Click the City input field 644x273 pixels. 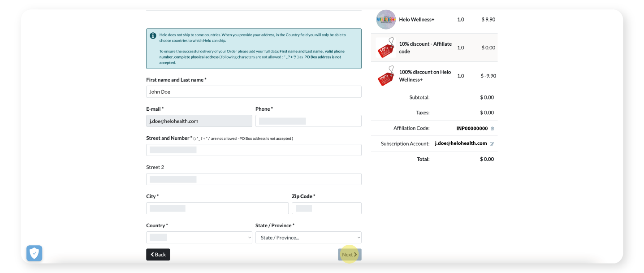tap(217, 208)
